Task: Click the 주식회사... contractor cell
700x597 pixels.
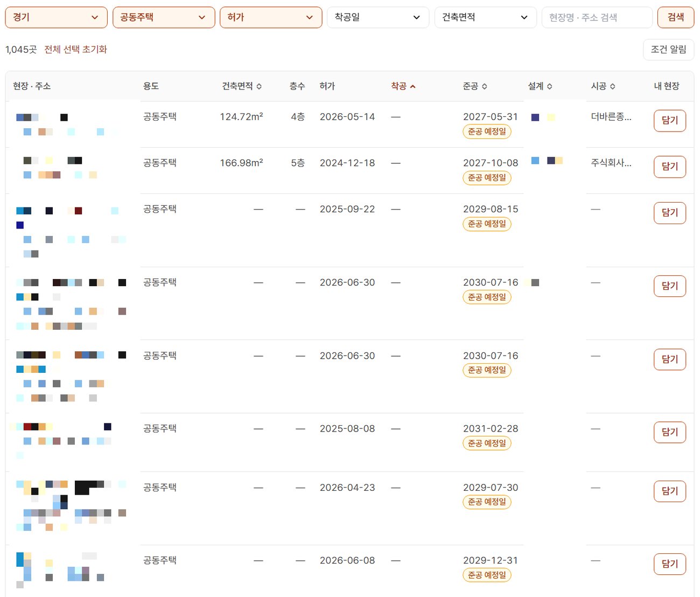Action: tap(611, 163)
